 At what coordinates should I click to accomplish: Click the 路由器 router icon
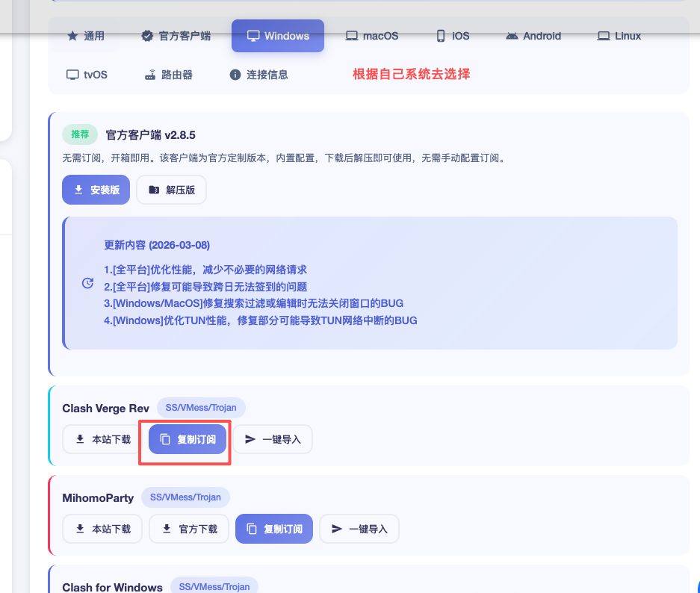(x=150, y=75)
